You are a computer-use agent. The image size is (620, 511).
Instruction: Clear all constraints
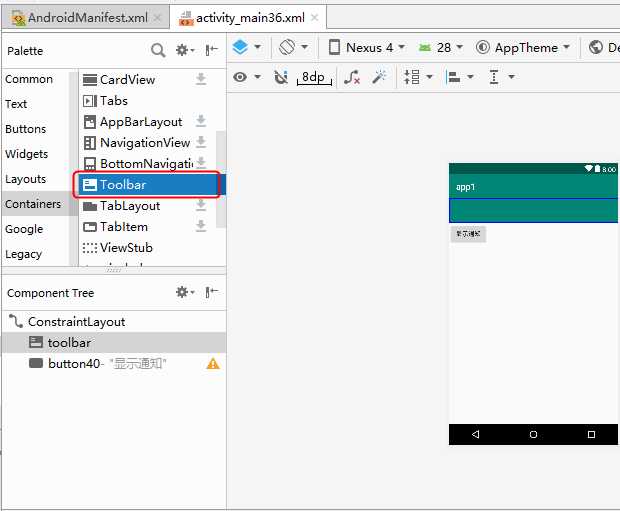click(352, 77)
